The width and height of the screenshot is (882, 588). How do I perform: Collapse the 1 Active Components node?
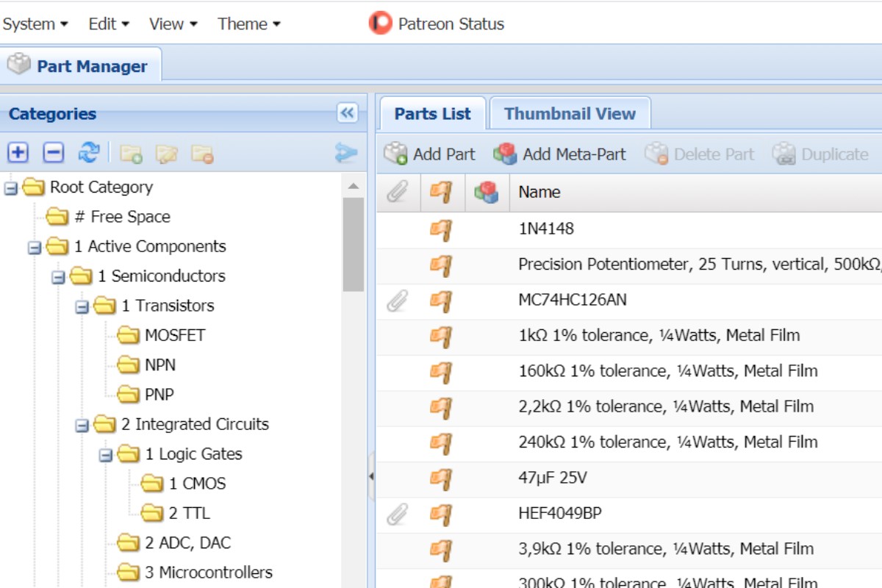[34, 248]
